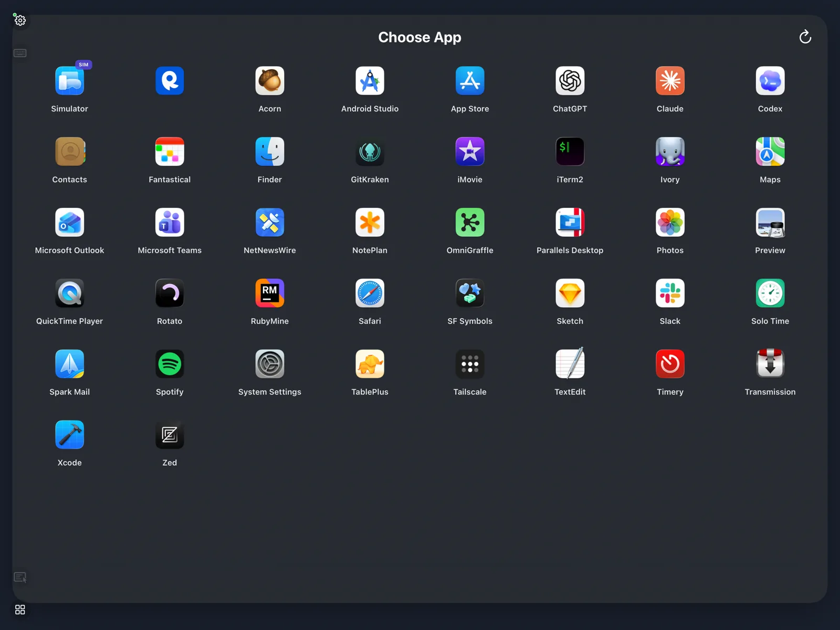Choose the OmniGraffle icon
Screen dimensions: 840x630
click(470, 223)
